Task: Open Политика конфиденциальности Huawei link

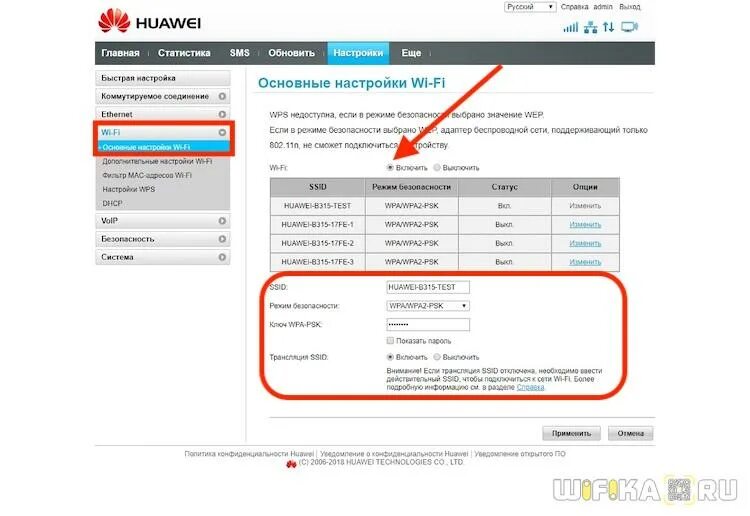Action: point(249,453)
